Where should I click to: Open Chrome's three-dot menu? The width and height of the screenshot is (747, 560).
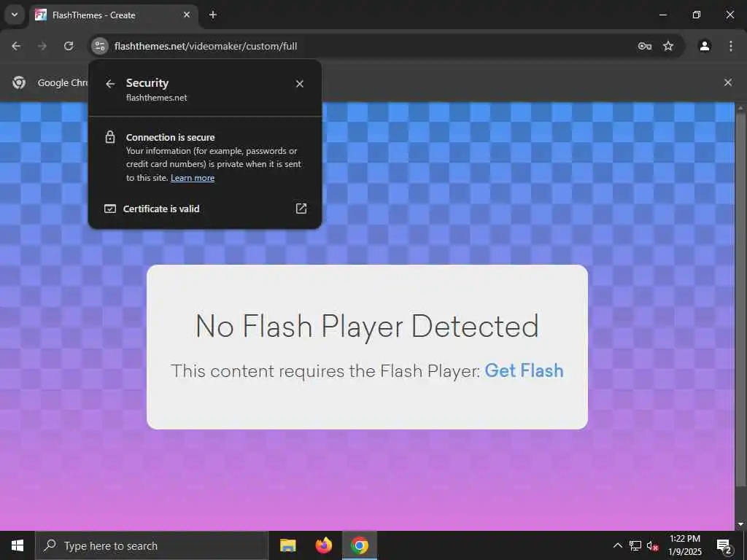coord(730,46)
